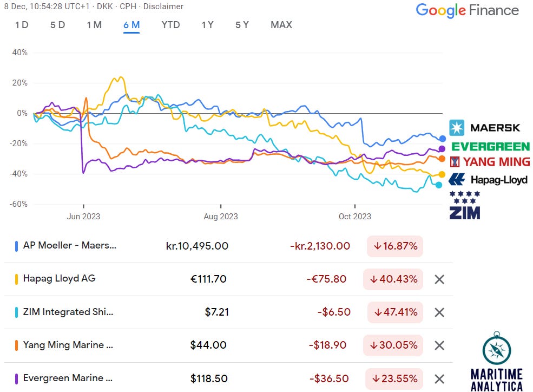Click the -€75.80 change value
Viewport: 533px width, 392px height.
point(326,279)
